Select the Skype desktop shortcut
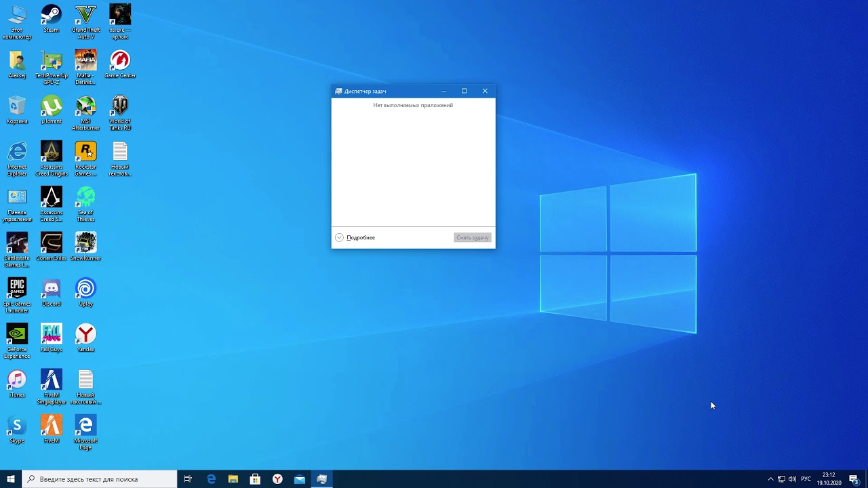The height and width of the screenshot is (488, 868). pos(17,428)
